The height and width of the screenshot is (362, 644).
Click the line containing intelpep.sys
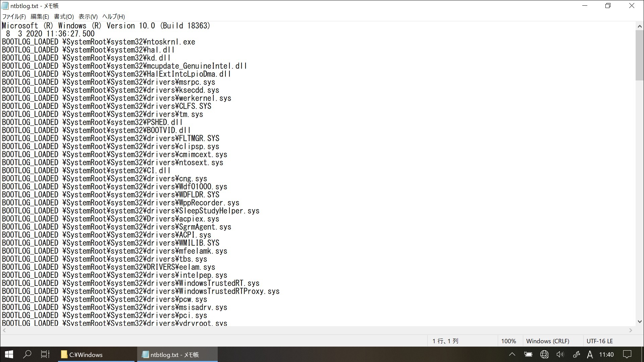pos(114,275)
